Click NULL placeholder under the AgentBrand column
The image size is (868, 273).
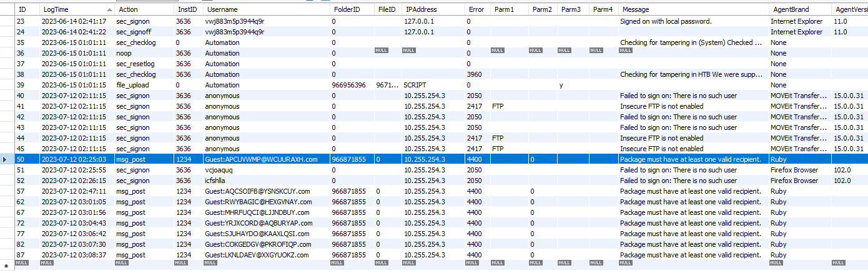click(x=776, y=263)
